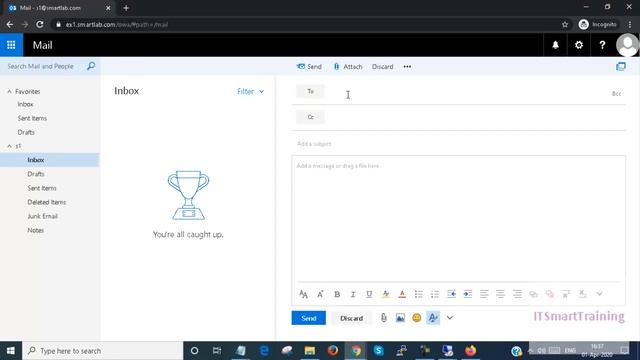The width and height of the screenshot is (640, 360).
Task: Click the Add a subject field
Action: (x=458, y=144)
